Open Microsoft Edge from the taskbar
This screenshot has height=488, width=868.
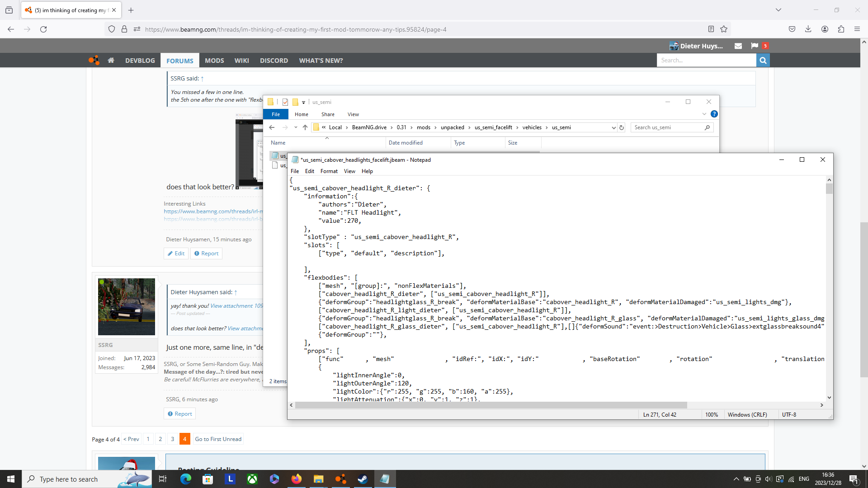186,479
